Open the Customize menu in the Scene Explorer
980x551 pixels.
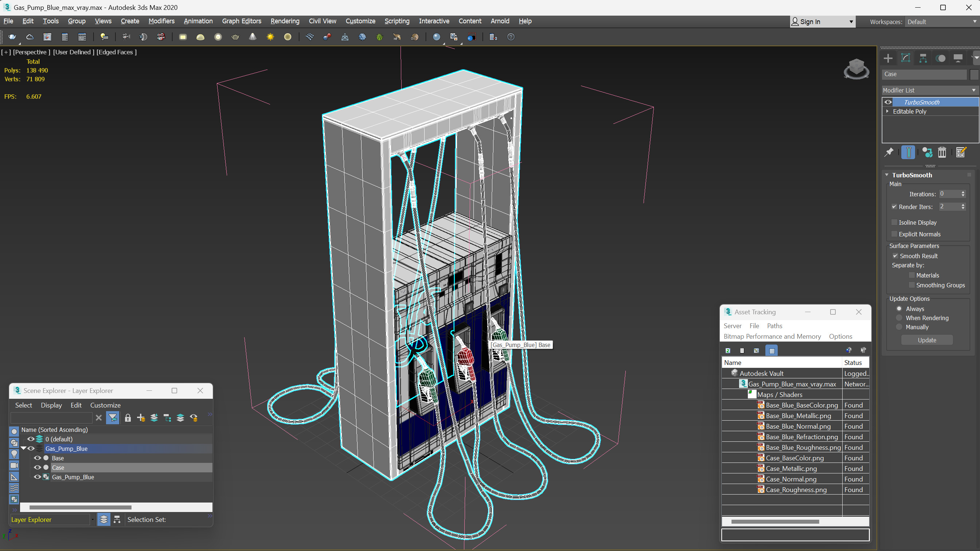coord(105,405)
